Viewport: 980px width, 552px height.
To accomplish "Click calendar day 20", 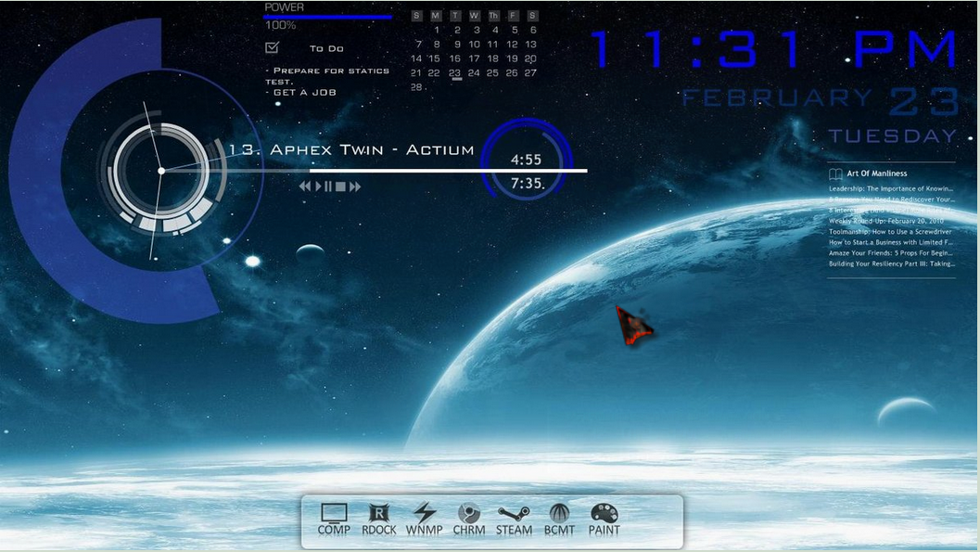I will click(x=530, y=58).
